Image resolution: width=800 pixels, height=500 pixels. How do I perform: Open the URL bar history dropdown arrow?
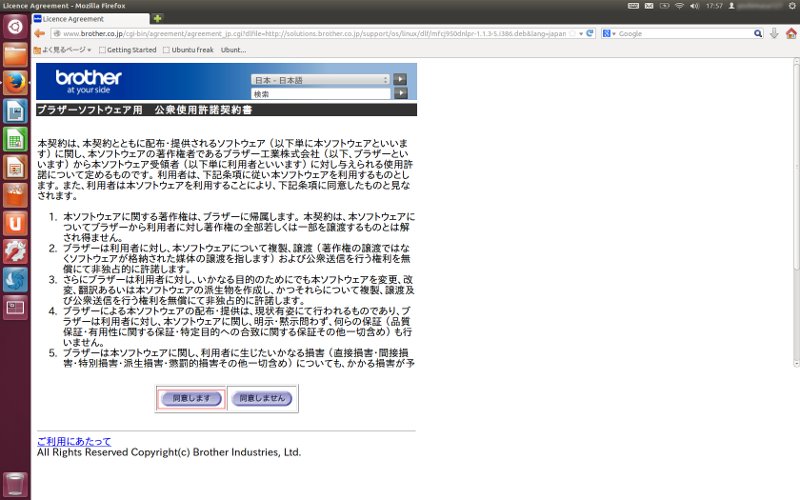pos(581,34)
